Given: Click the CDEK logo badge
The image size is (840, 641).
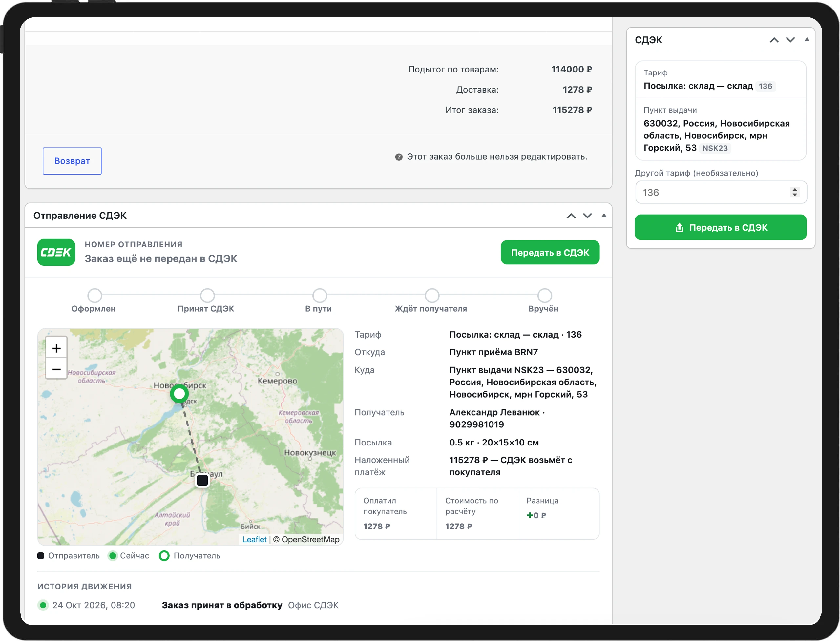Looking at the screenshot, I should tap(56, 252).
